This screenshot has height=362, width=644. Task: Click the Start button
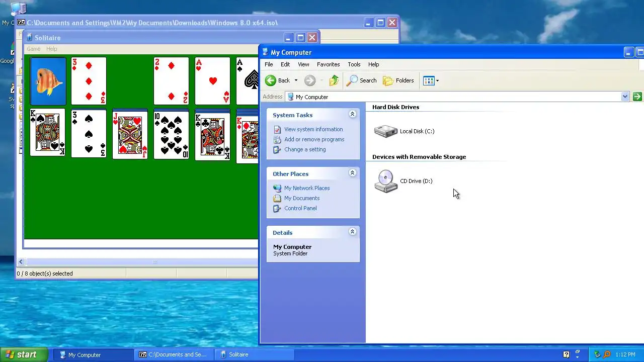[x=24, y=354]
